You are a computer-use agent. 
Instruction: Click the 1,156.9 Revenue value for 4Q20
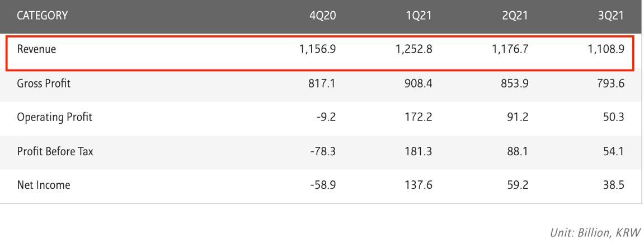[x=317, y=49]
